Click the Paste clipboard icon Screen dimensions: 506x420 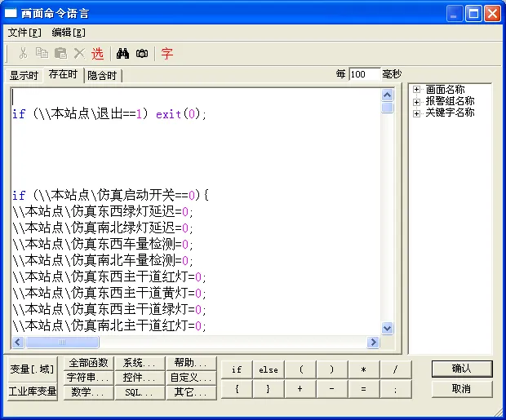click(60, 53)
